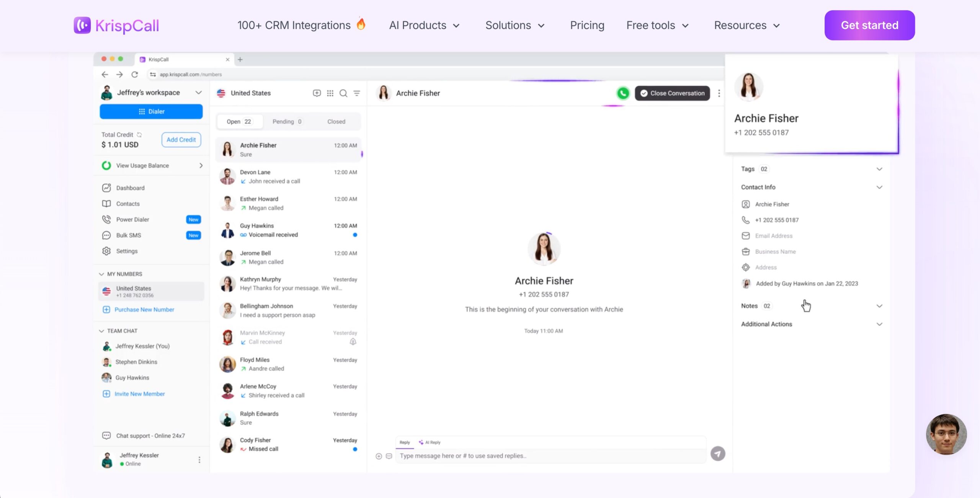Click the green call icon for Archie Fisher
Image resolution: width=980 pixels, height=498 pixels.
pos(623,93)
